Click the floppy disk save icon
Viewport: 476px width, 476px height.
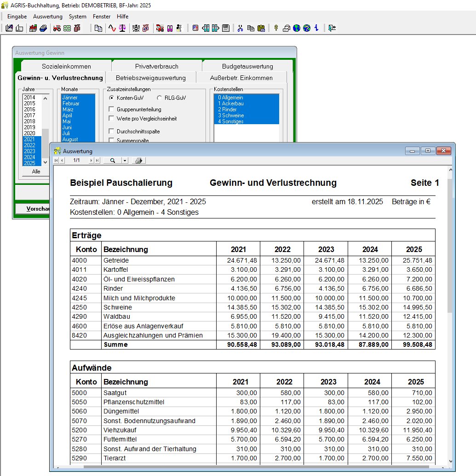pyautogui.click(x=225, y=28)
